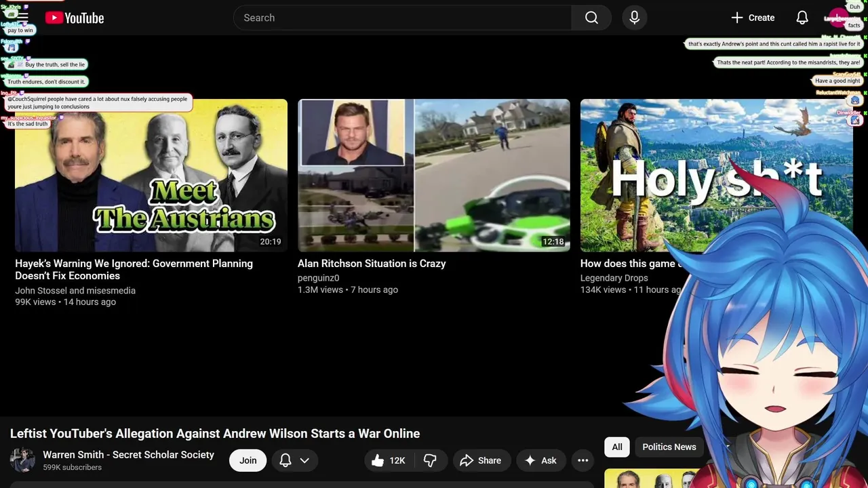868x488 pixels.
Task: Visit penguinz0 channel link
Action: point(319,278)
